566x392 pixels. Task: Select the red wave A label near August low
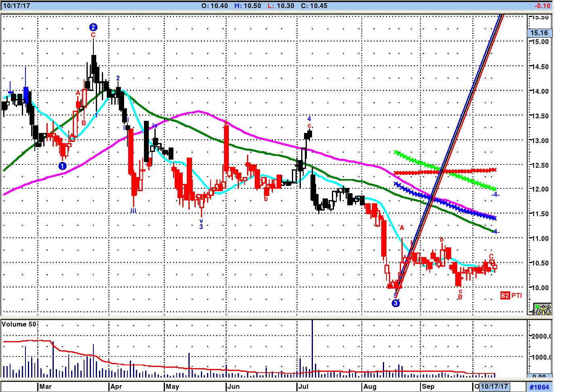tap(402, 228)
